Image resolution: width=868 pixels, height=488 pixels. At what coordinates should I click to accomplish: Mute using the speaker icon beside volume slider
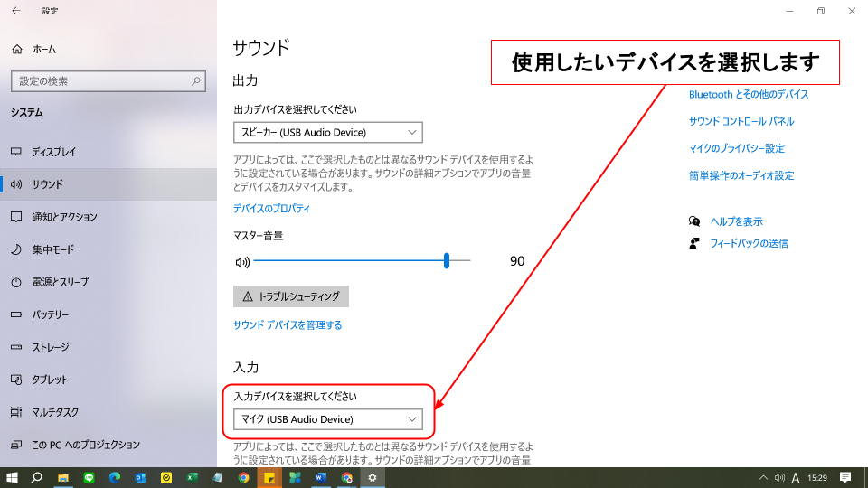coord(241,262)
